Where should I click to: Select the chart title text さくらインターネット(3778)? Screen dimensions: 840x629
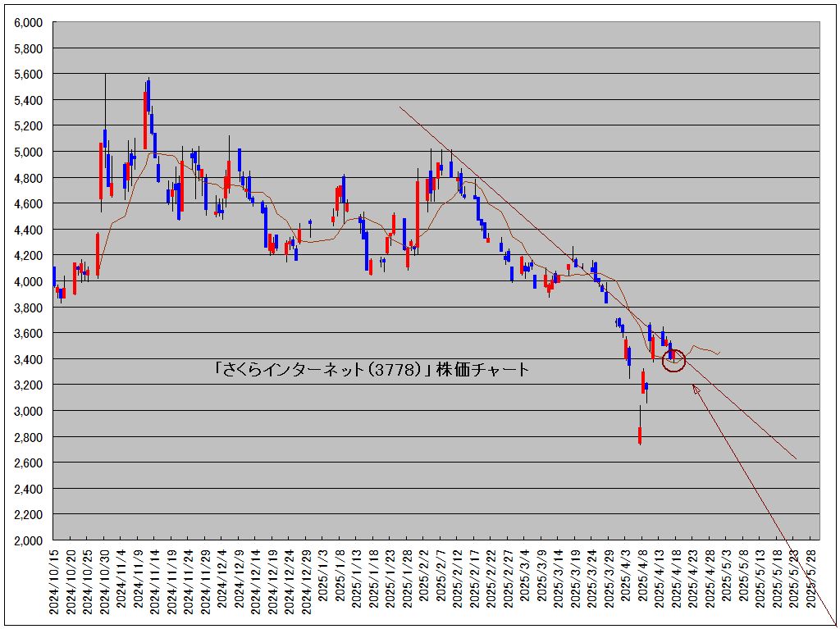(x=372, y=370)
